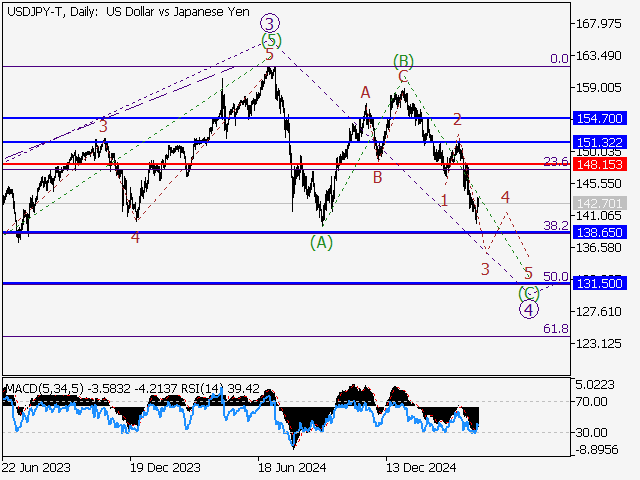Click the gray 142.701 current price tag

[601, 203]
